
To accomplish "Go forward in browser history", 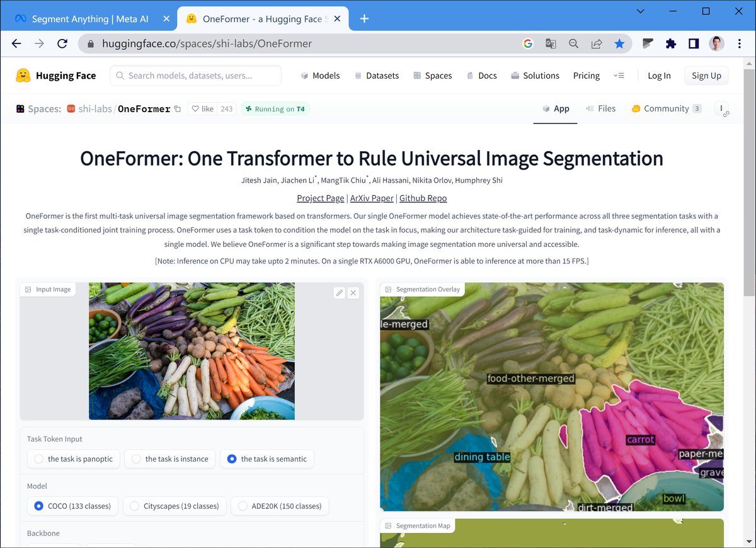I will 39,43.
